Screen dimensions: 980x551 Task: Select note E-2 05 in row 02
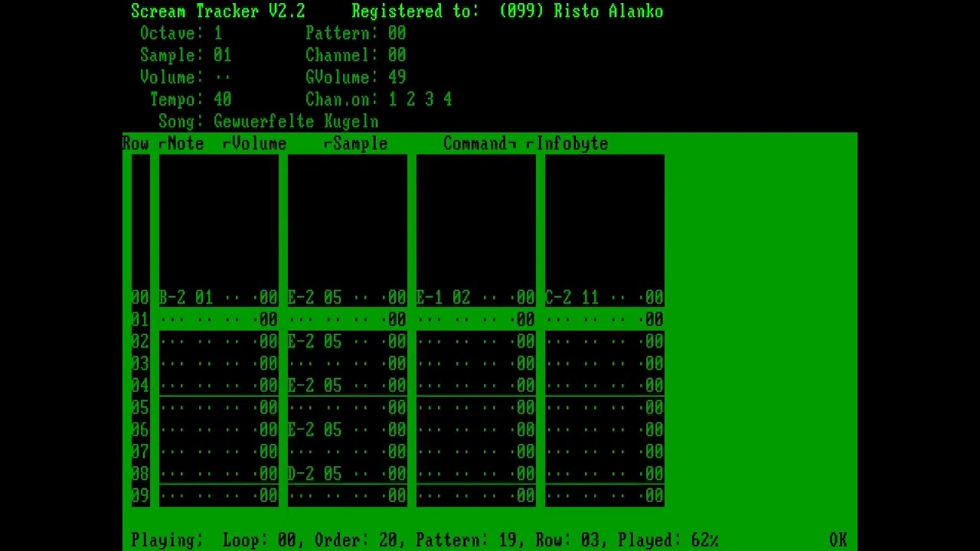point(315,341)
